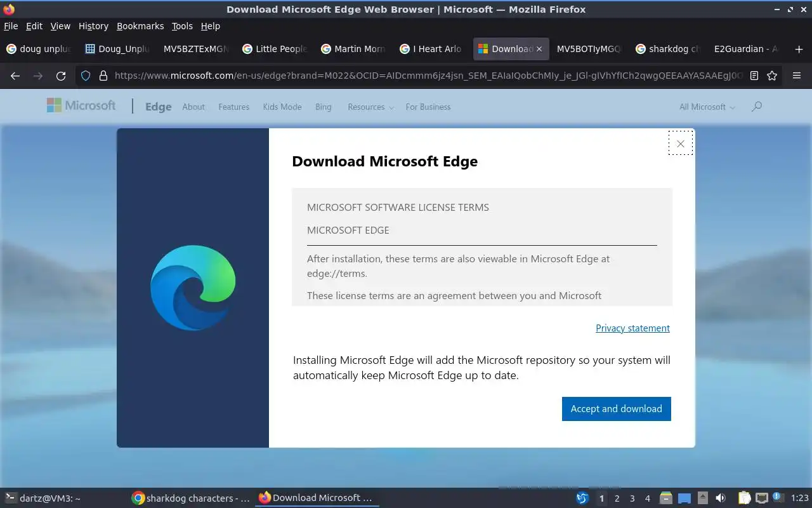Open the Features nav link
Image resolution: width=812 pixels, height=508 pixels.
click(x=233, y=107)
